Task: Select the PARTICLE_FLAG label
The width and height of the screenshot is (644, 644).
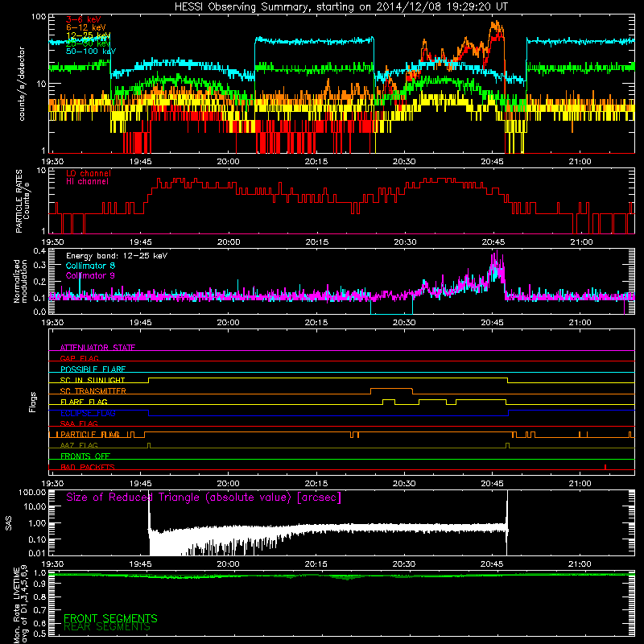Action: point(90,435)
